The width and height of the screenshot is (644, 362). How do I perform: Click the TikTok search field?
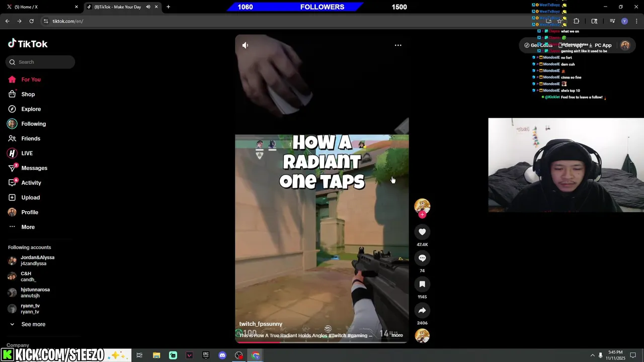[x=40, y=62]
